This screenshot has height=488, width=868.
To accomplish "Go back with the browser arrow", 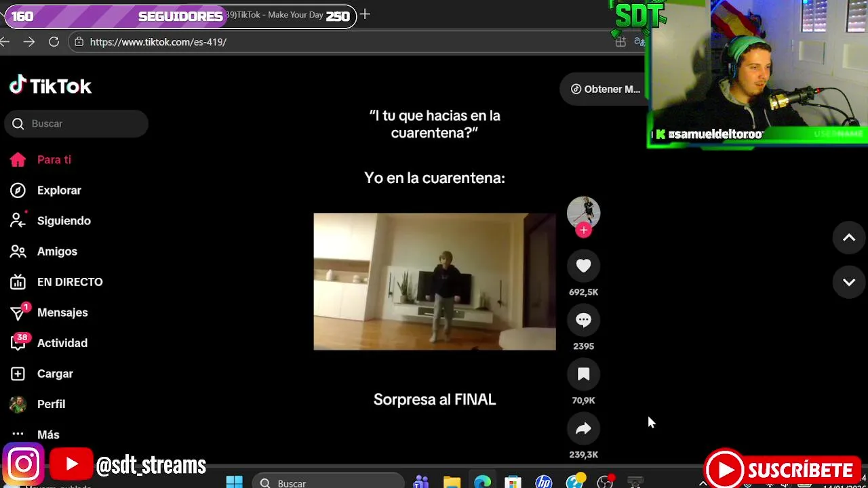I will click(5, 42).
